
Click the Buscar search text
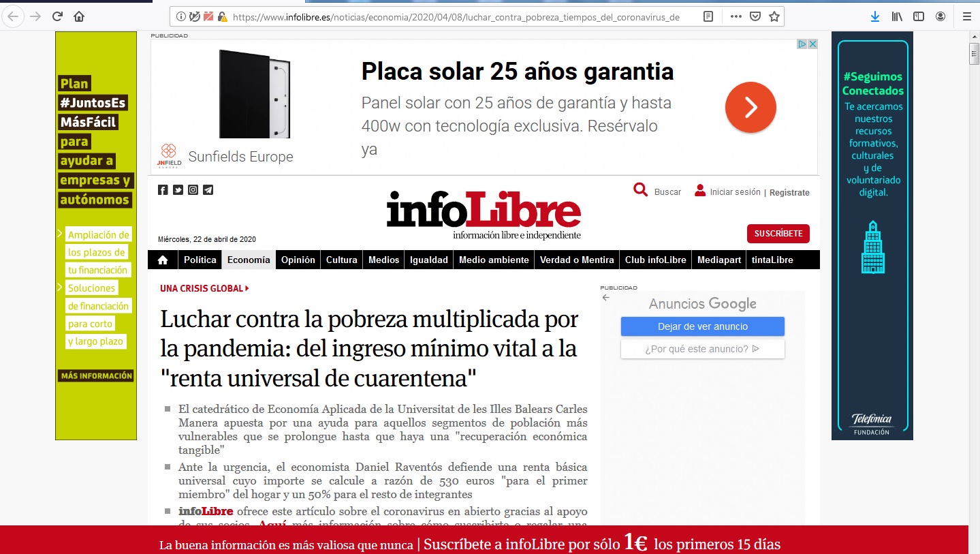[x=667, y=192]
